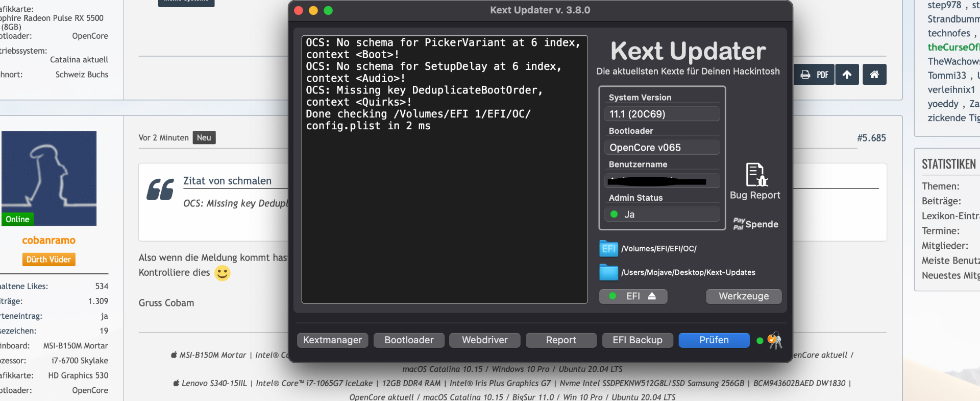Click the 'Themen:' statistics label
This screenshot has width=980, height=401.
pos(941,186)
